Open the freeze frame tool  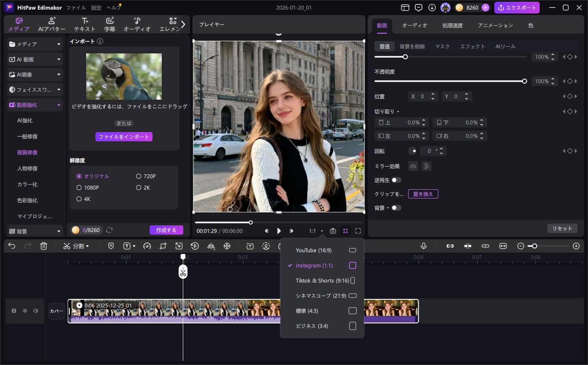tap(227, 246)
